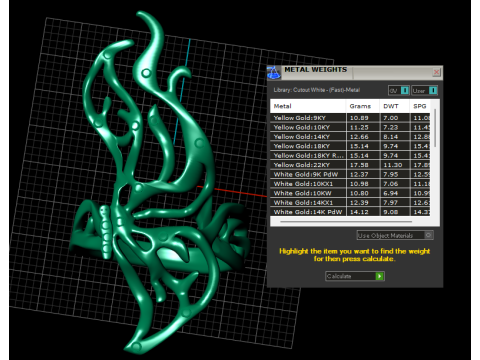Click the Metal Weights scale icon

(274, 72)
